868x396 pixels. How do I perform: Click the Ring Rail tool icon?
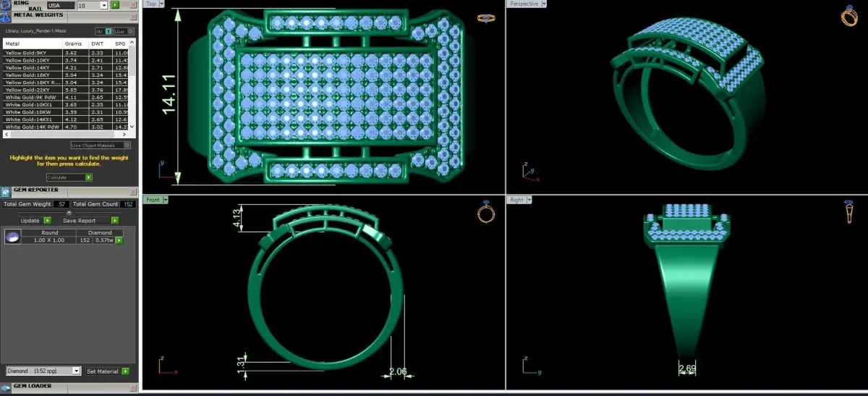5,5
